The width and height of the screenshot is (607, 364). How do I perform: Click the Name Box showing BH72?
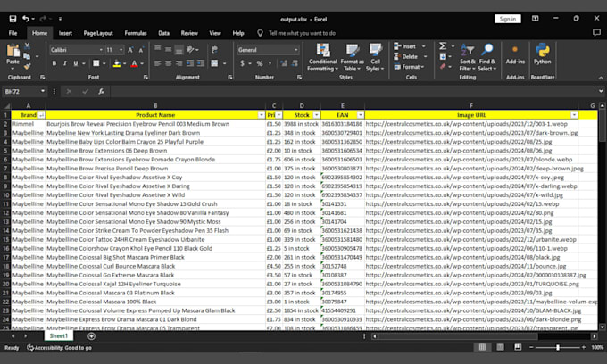coord(21,91)
